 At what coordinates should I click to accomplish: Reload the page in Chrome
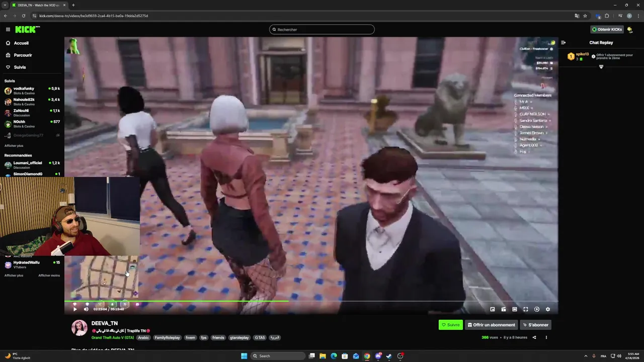point(24,16)
